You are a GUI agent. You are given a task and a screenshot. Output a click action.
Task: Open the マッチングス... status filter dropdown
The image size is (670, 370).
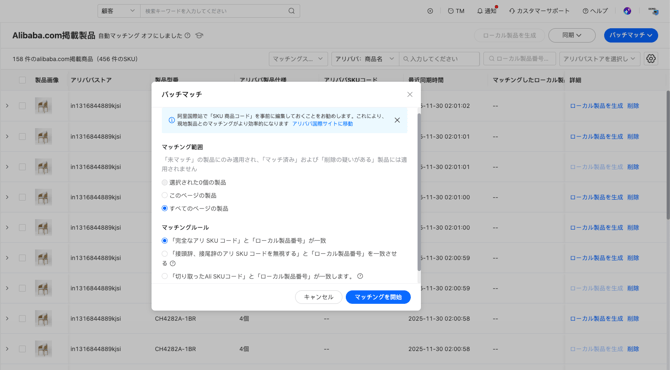click(298, 59)
